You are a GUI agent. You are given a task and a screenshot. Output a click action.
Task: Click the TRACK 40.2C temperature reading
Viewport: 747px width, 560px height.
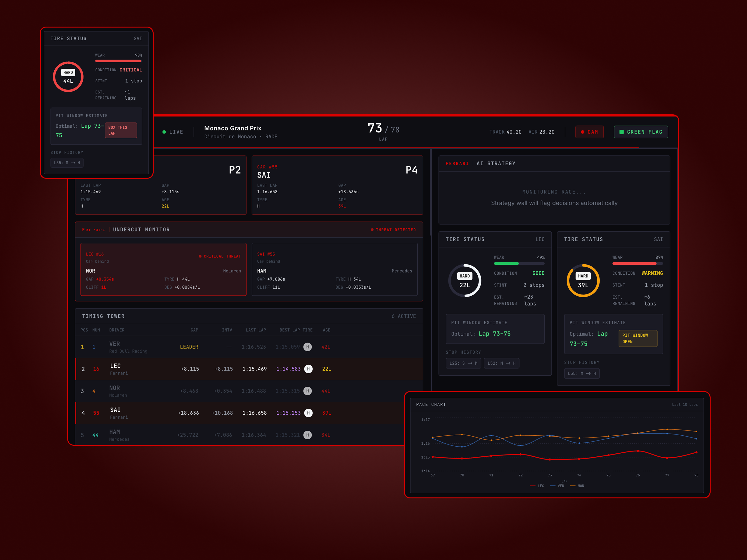tap(505, 132)
